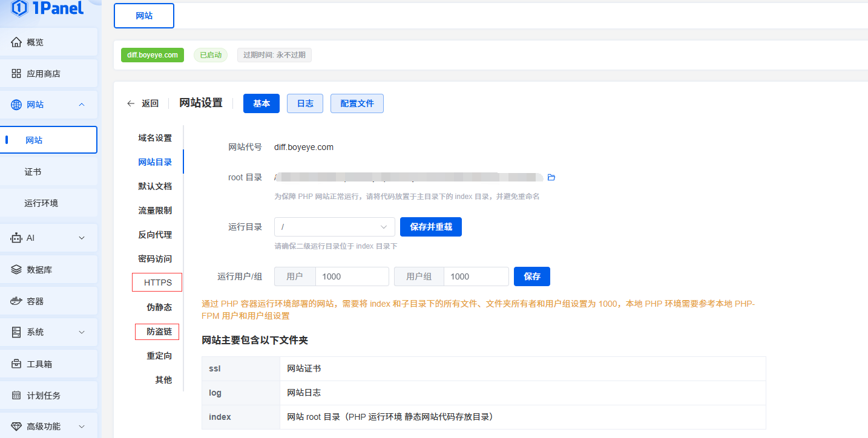868x438 pixels.
Task: Open 应用商店 in the sidebar
Action: (48, 74)
